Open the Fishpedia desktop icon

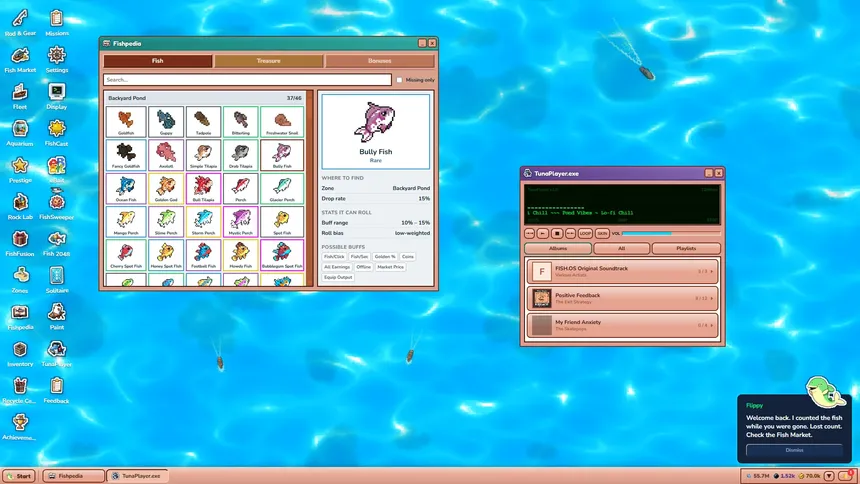20,317
